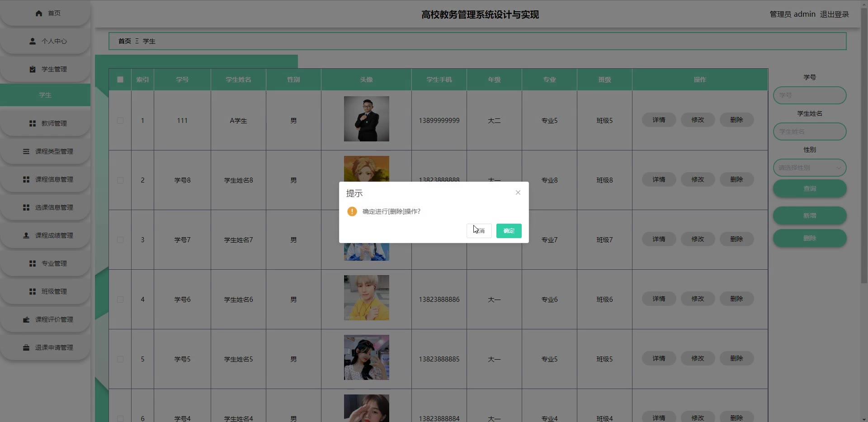868x422 pixels.
Task: Click the 查询 search button
Action: click(810, 188)
